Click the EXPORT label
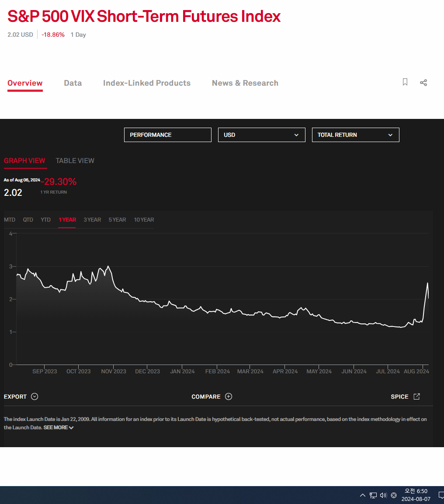This screenshot has height=504, width=444. [15, 396]
